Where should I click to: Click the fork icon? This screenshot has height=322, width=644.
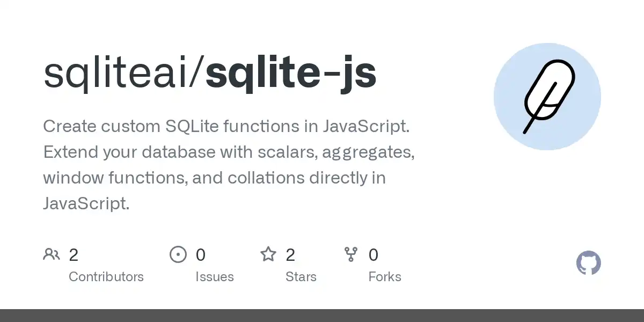[x=351, y=254]
